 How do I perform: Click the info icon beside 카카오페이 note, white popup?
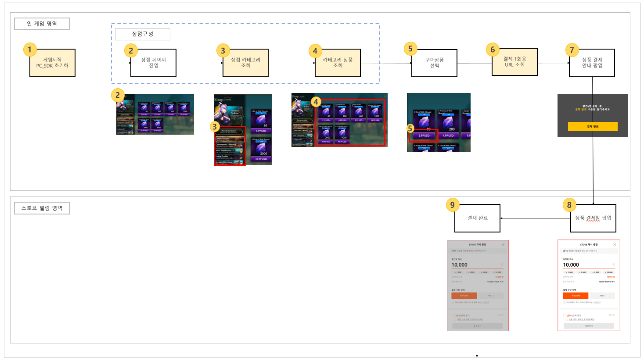tap(565, 302)
